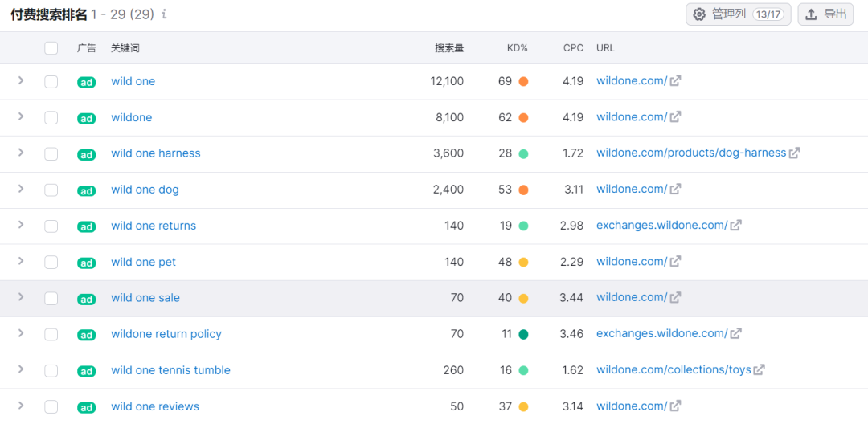Image resolution: width=868 pixels, height=424 pixels.
Task: Expand the wild one row details
Action: click(21, 80)
